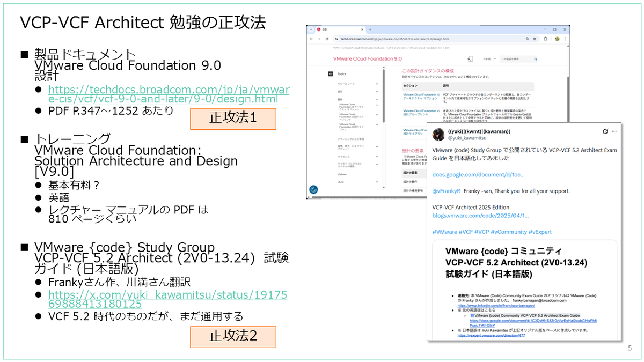
Task: Open the tweet author's avatar
Action: [x=438, y=134]
